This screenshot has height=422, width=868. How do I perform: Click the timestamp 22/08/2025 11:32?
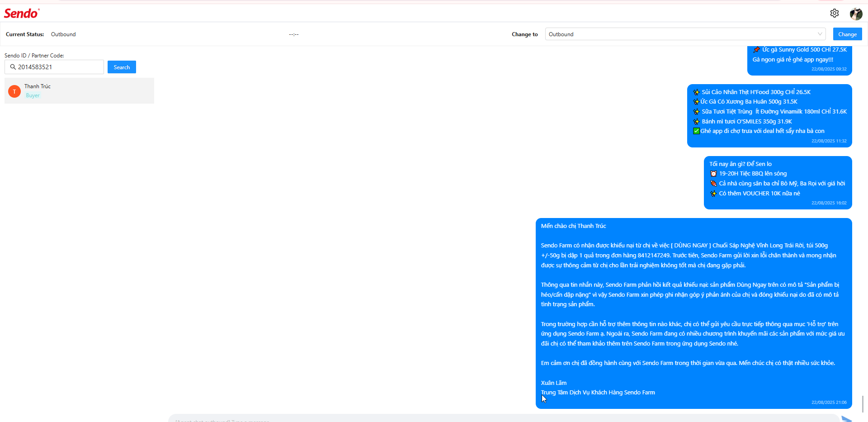point(829,141)
